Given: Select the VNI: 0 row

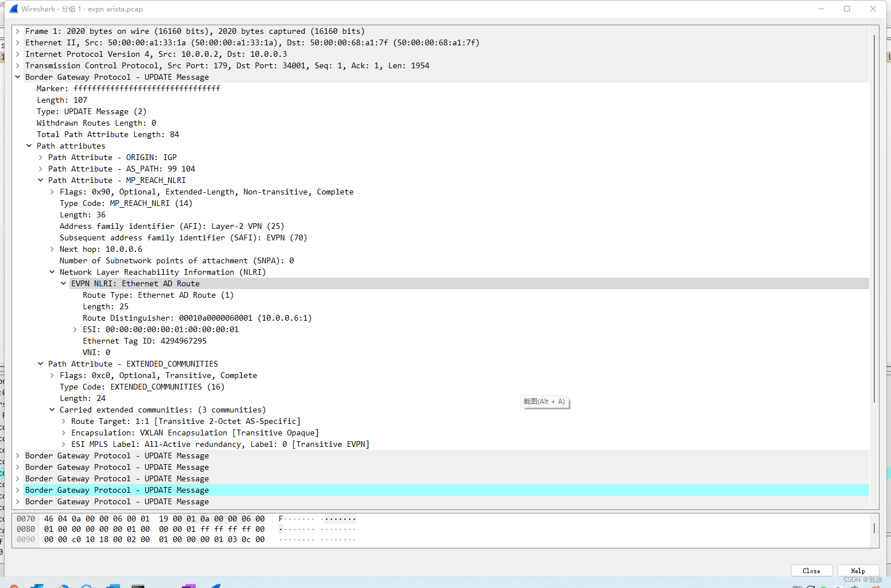Looking at the screenshot, I should (441, 352).
